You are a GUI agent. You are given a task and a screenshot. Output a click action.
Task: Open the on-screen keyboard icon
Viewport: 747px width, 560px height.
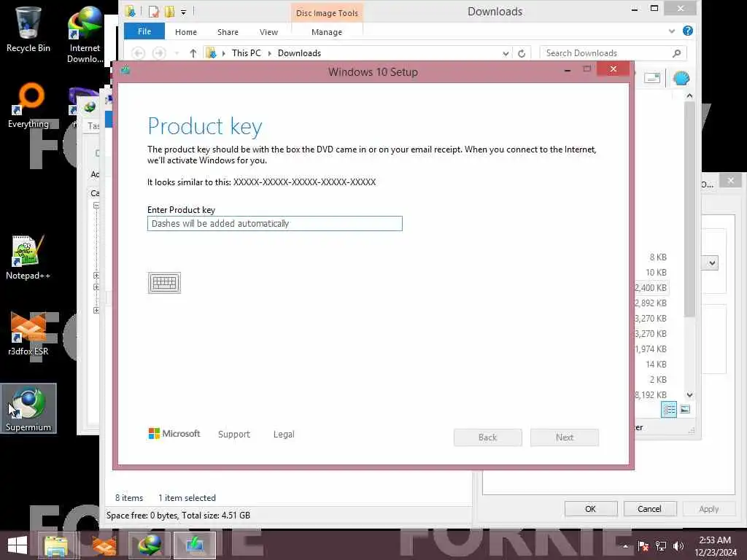click(164, 283)
